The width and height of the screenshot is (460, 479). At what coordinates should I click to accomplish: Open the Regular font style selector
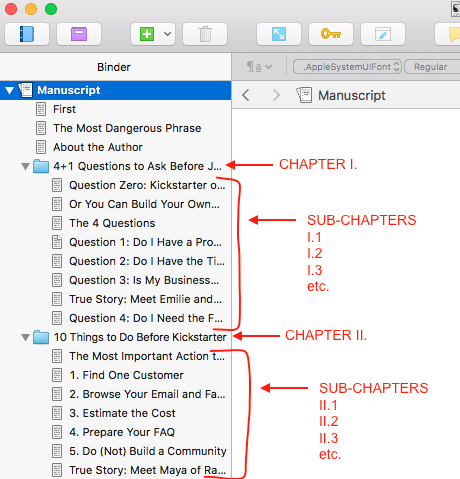432,67
